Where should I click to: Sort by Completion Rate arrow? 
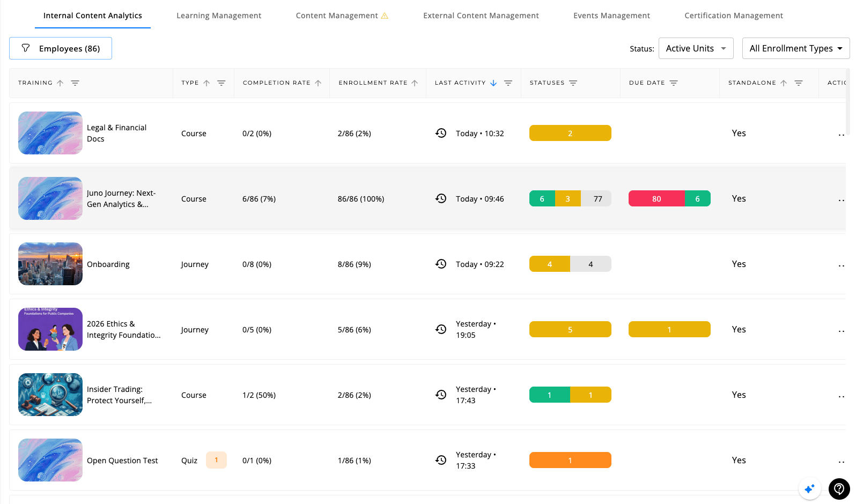[x=318, y=83]
